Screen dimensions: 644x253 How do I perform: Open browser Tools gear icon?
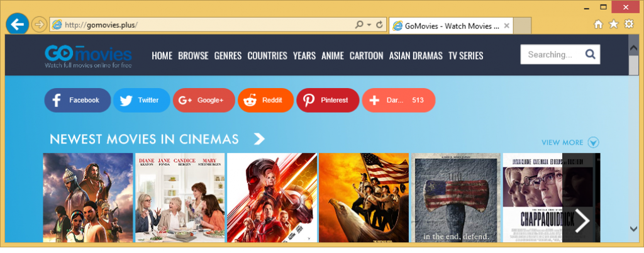click(x=629, y=25)
